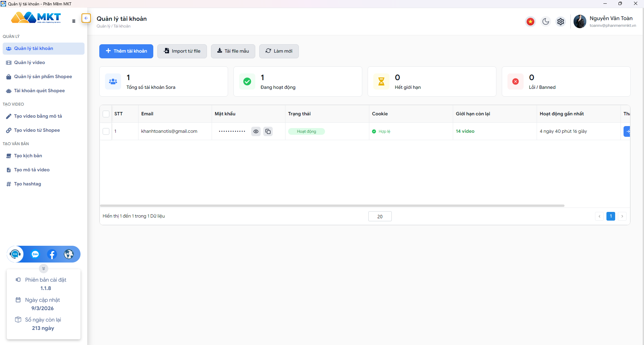Click the Thêm tài khoản button
The image size is (644, 345).
126,51
